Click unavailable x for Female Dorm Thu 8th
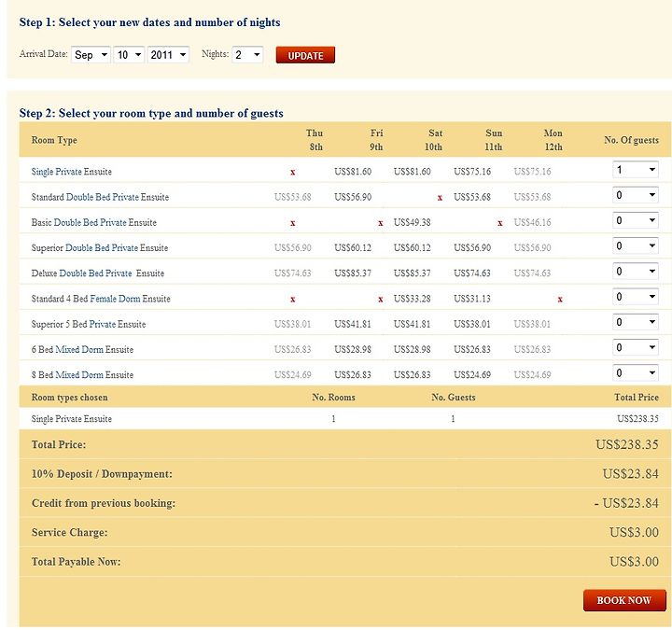 click(293, 300)
